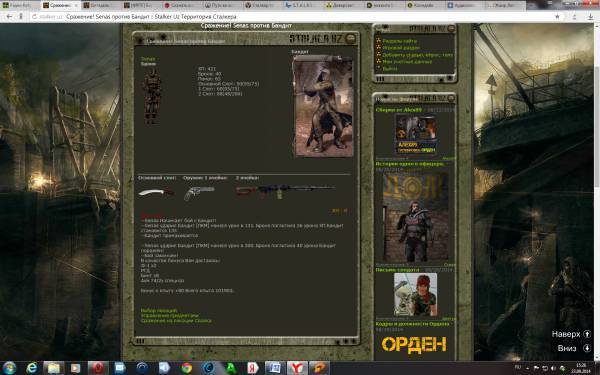Click the Вниз scroll-down arrow button
Image resolution: width=600 pixels, height=375 pixels.
coord(587,348)
